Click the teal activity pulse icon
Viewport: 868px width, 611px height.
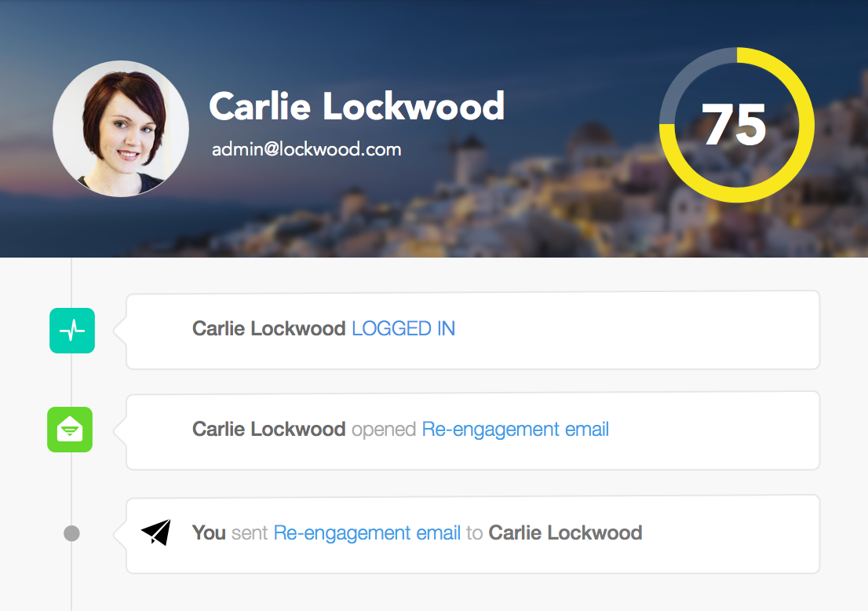click(72, 331)
